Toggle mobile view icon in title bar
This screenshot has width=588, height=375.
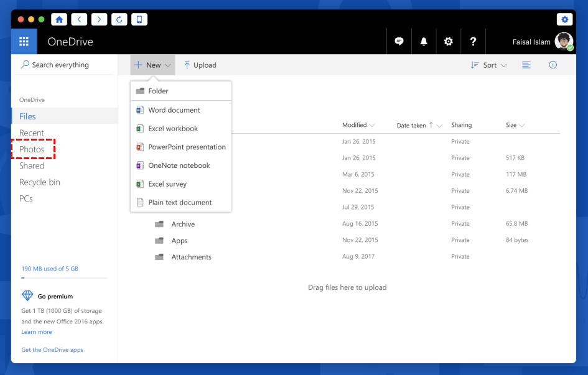coord(139,19)
